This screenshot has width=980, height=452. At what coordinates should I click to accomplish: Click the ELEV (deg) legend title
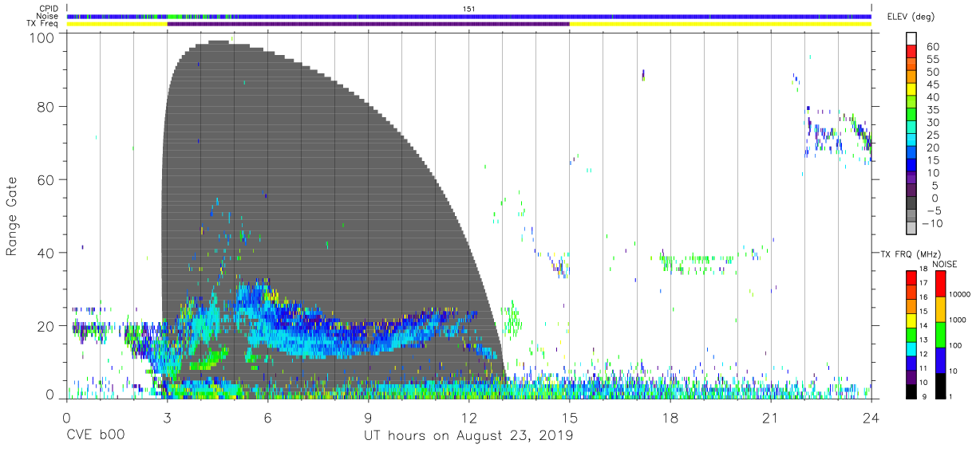pyautogui.click(x=911, y=17)
